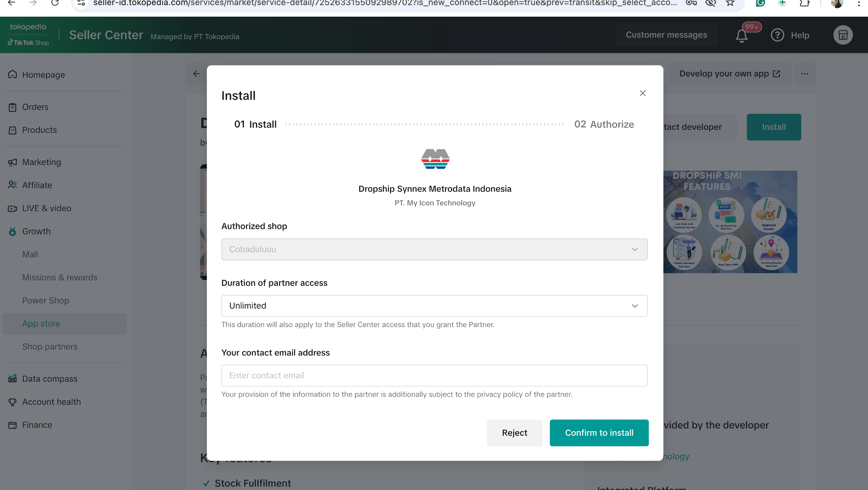Bookmark page using browser star icon
Image resolution: width=868 pixels, height=490 pixels.
[730, 3]
